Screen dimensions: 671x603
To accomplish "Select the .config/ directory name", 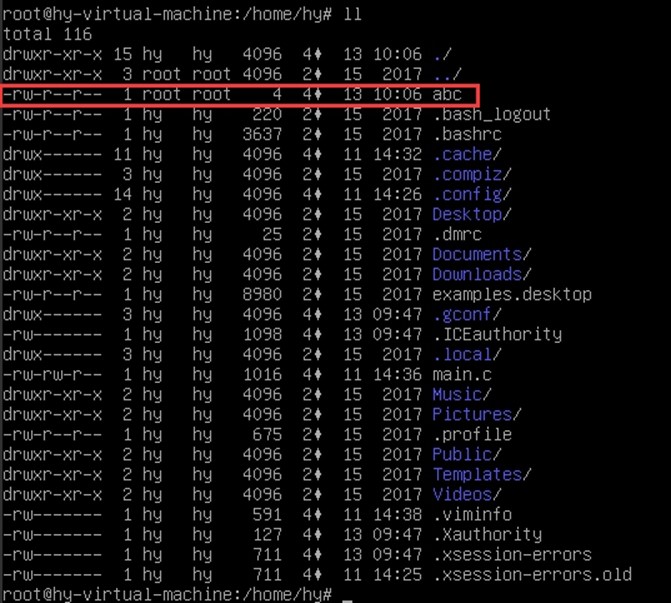I will [x=471, y=194].
